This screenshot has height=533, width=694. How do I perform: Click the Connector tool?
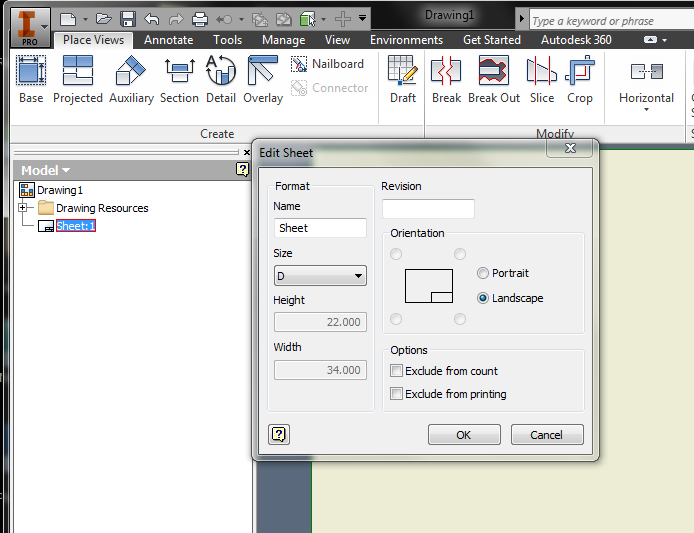point(329,88)
